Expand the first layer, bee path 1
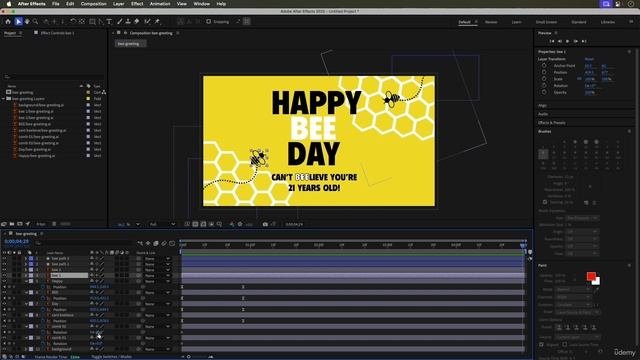Image resolution: width=640 pixels, height=360 pixels. tap(26, 259)
